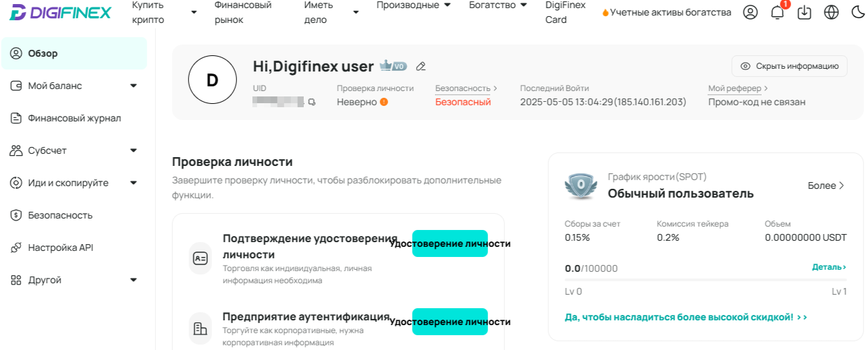Open DigiFinex Card menu item

coord(565,12)
